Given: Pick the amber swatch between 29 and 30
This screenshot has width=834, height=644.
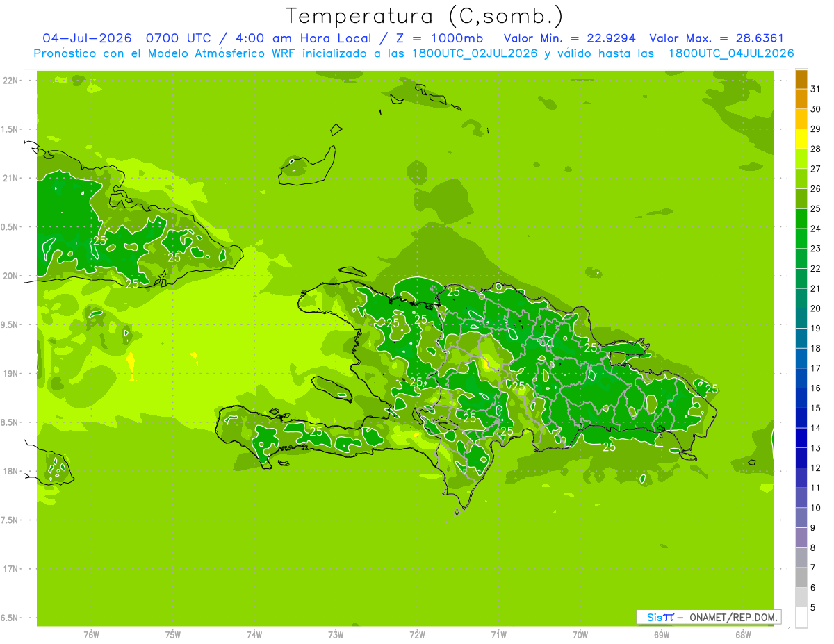Looking at the screenshot, I should pyautogui.click(x=801, y=119).
